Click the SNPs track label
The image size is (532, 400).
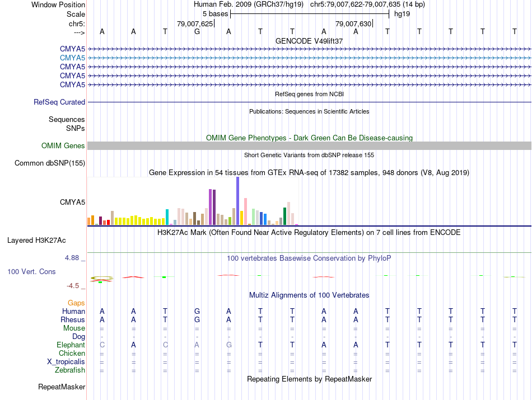coord(76,129)
